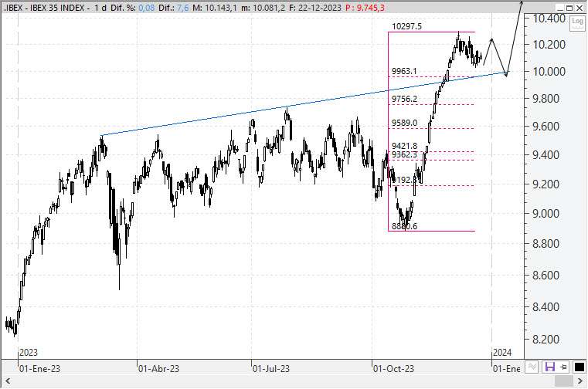The width and height of the screenshot is (588, 389).
Task: Click the minimum value m: 10.081,2
Action: [263, 8]
